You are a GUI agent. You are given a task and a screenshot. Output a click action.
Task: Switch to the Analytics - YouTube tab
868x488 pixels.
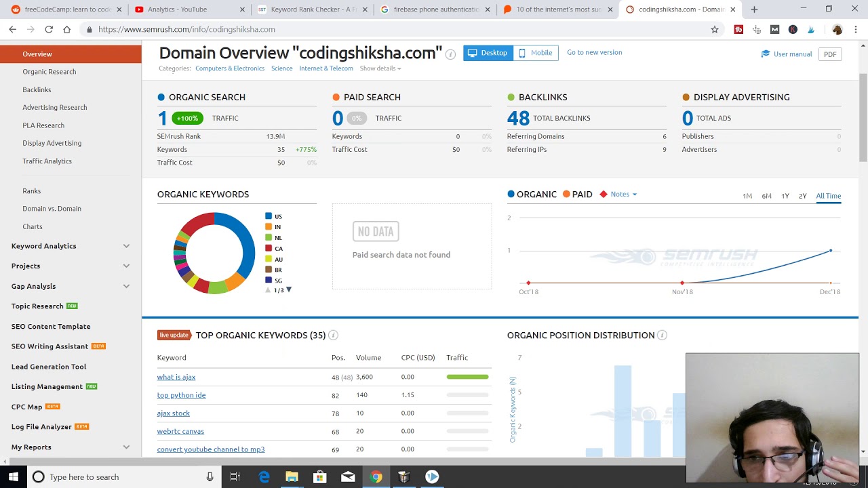pos(177,9)
